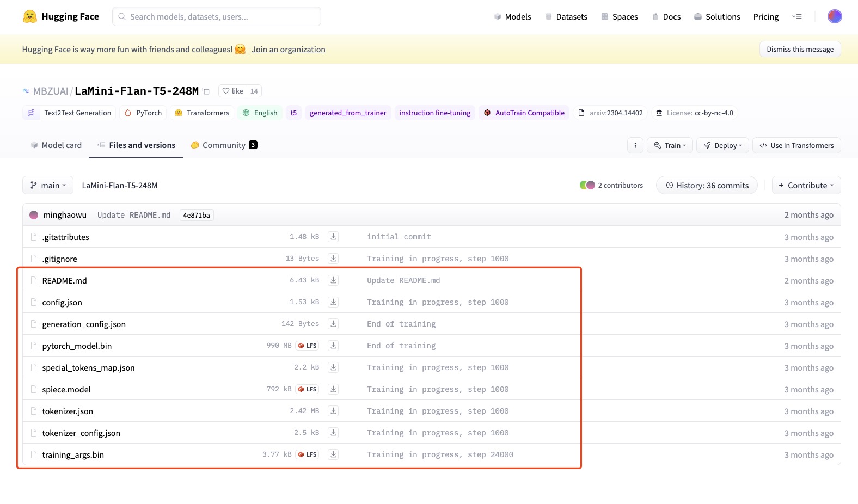Click Use in Transformers button
The height and width of the screenshot is (504, 858).
coord(796,145)
